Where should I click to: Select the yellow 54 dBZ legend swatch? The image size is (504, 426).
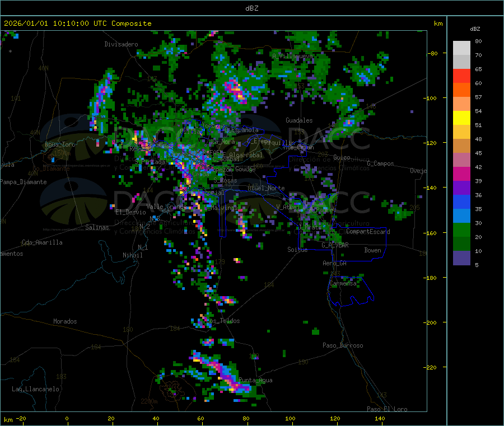click(x=461, y=118)
